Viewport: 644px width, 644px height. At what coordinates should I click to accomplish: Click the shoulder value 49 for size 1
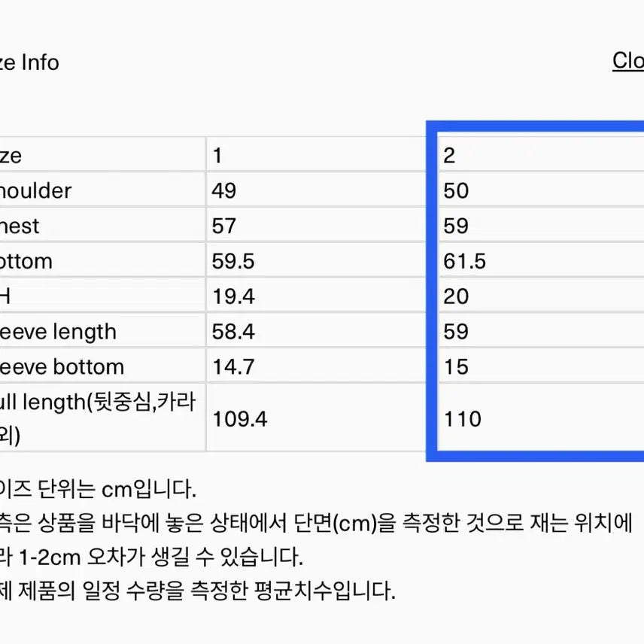(x=223, y=191)
